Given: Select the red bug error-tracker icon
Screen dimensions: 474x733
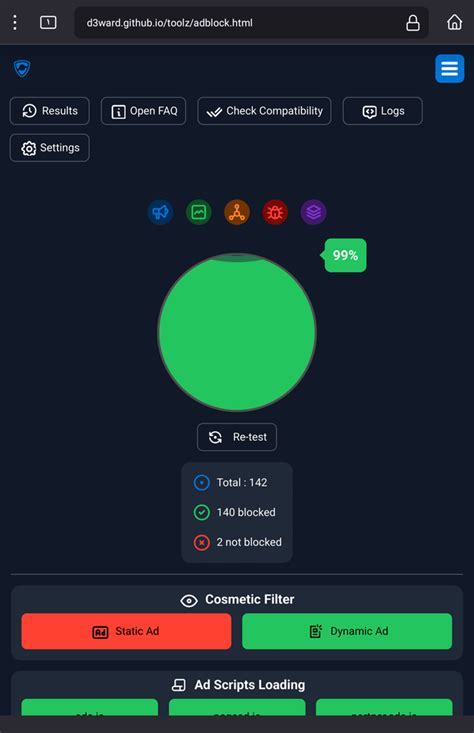Looking at the screenshot, I should click(x=275, y=212).
